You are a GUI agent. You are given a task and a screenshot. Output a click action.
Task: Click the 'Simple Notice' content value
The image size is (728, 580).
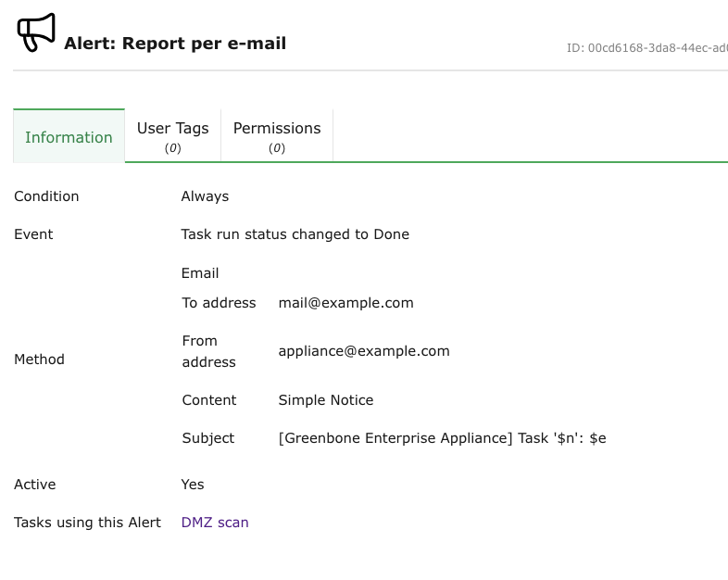[326, 400]
